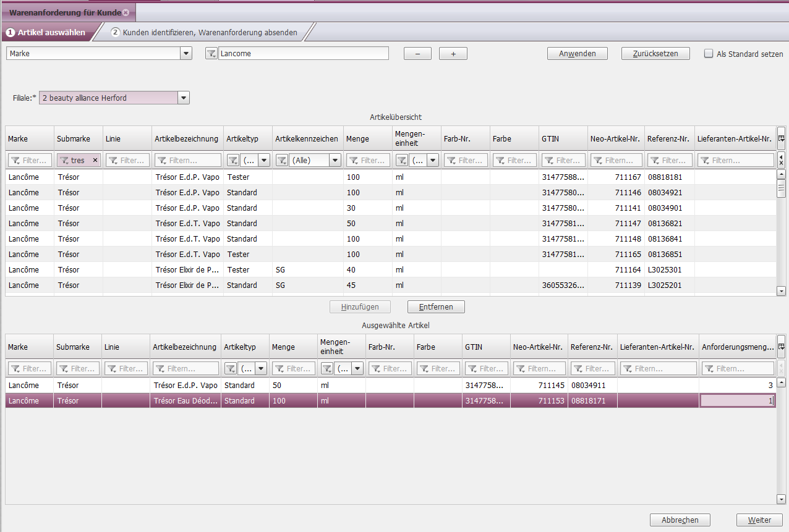789x532 pixels.
Task: Open the Filiale dropdown 'beauty alliance Herford'
Action: [183, 98]
